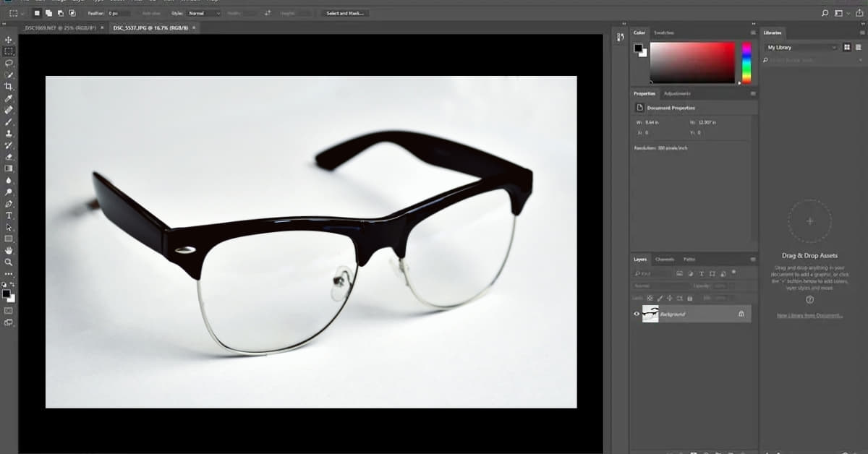This screenshot has width=868, height=454.
Task: Switch to the Swatches tab
Action: tap(663, 33)
